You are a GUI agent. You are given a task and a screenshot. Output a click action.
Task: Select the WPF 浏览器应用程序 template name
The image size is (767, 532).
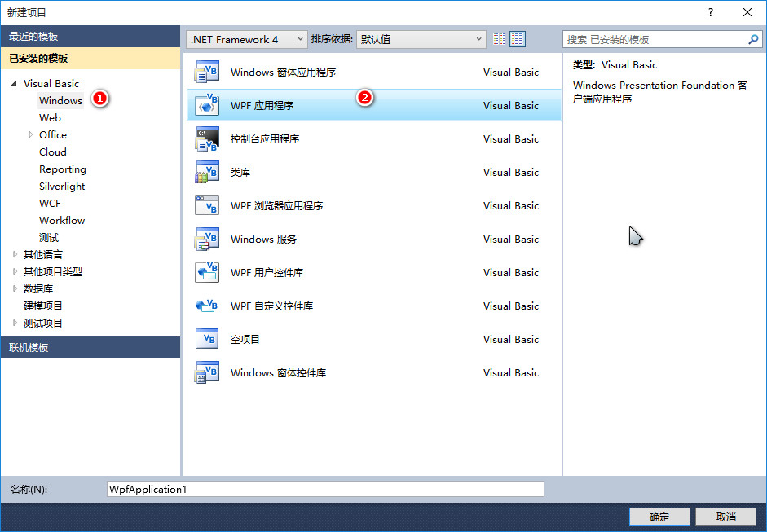pyautogui.click(x=277, y=206)
